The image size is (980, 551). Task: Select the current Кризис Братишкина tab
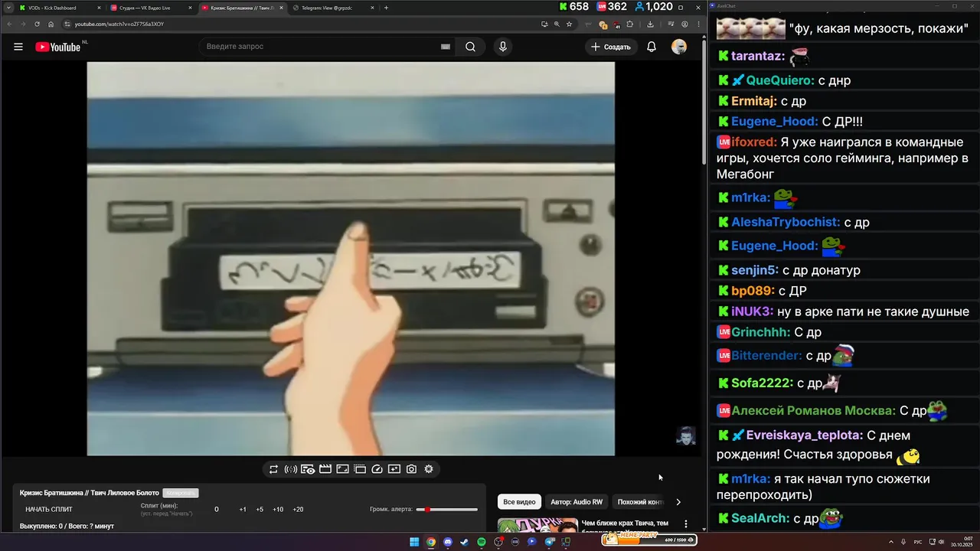click(241, 8)
